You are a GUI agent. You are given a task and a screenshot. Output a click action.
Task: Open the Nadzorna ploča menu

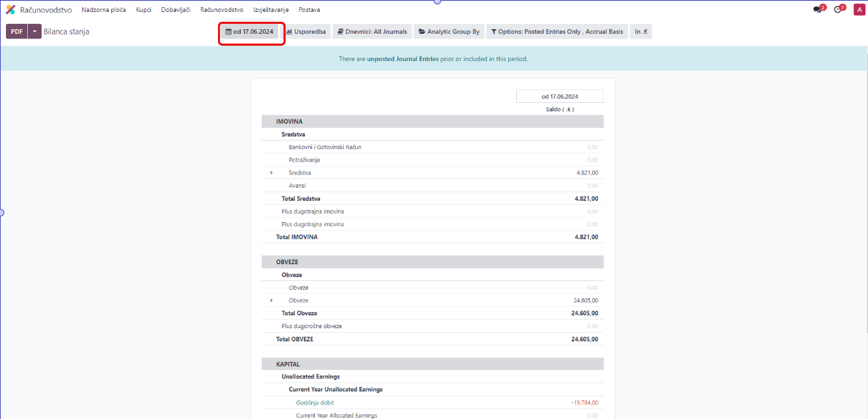coord(103,10)
